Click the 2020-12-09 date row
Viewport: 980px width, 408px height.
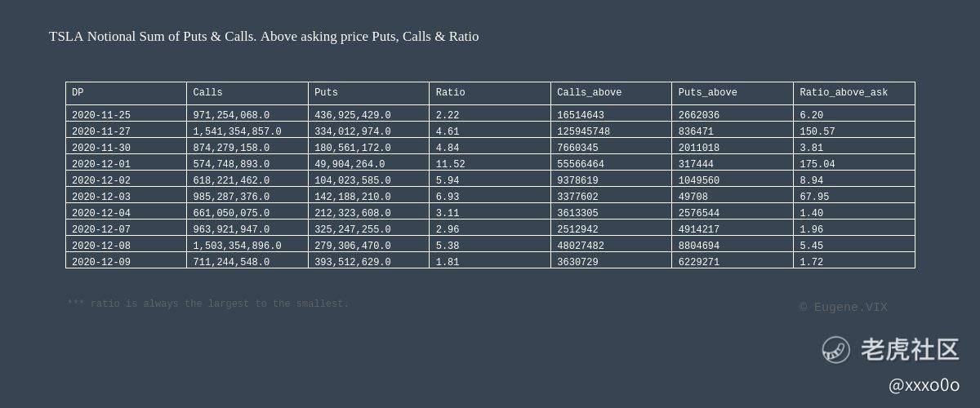(x=490, y=260)
